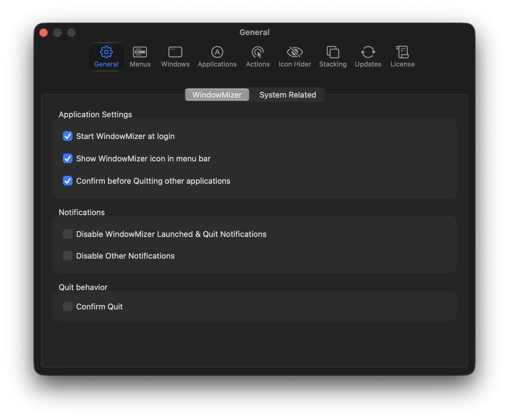509x420 pixels.
Task: Uncheck Start WindowMizer at login
Action: (x=68, y=136)
